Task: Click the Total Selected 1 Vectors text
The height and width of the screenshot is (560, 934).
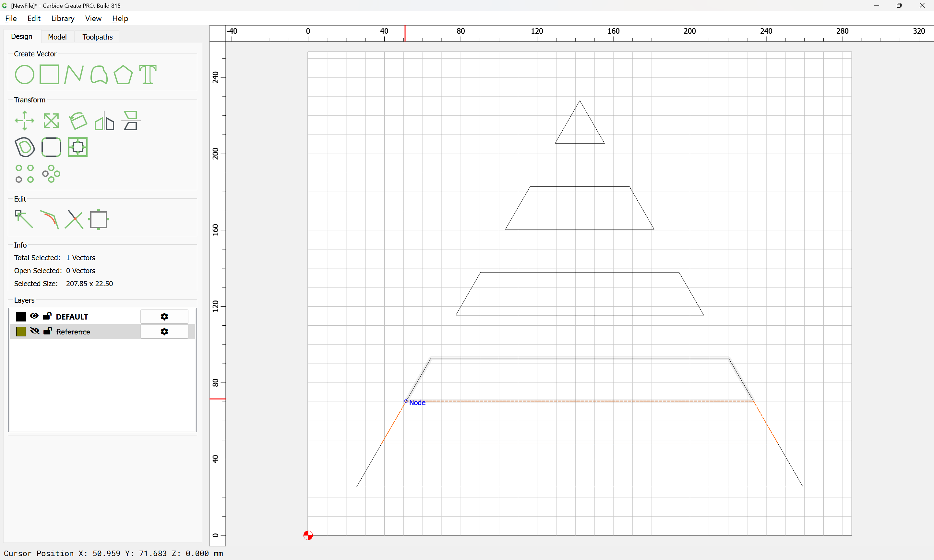Action: pos(55,258)
